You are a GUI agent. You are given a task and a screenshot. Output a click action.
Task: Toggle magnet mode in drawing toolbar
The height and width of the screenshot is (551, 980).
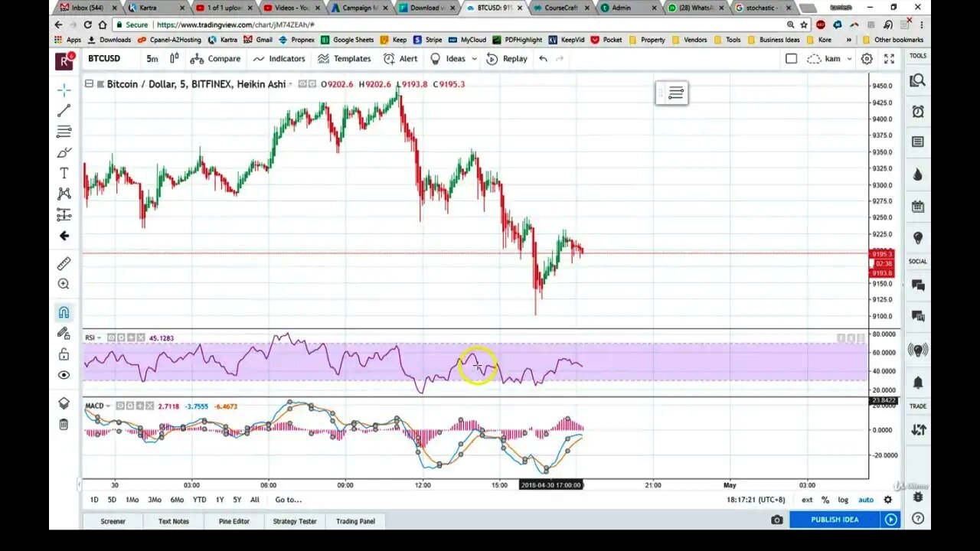[64, 312]
